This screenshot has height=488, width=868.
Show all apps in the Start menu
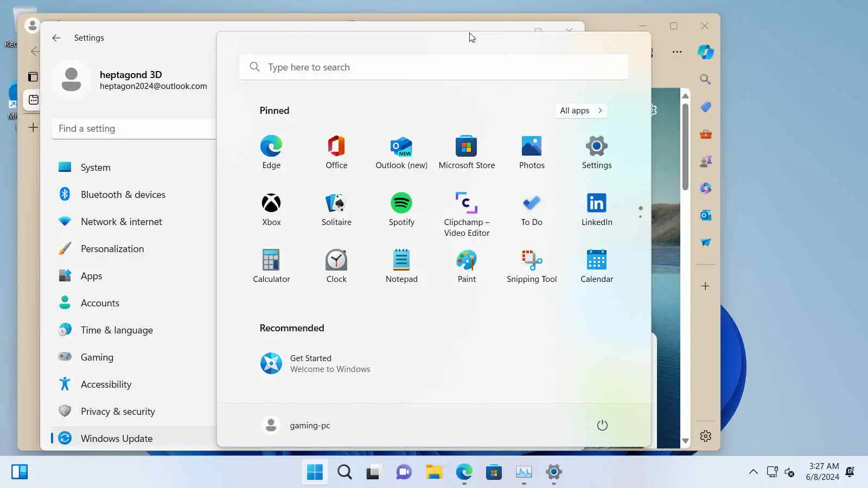pyautogui.click(x=581, y=111)
